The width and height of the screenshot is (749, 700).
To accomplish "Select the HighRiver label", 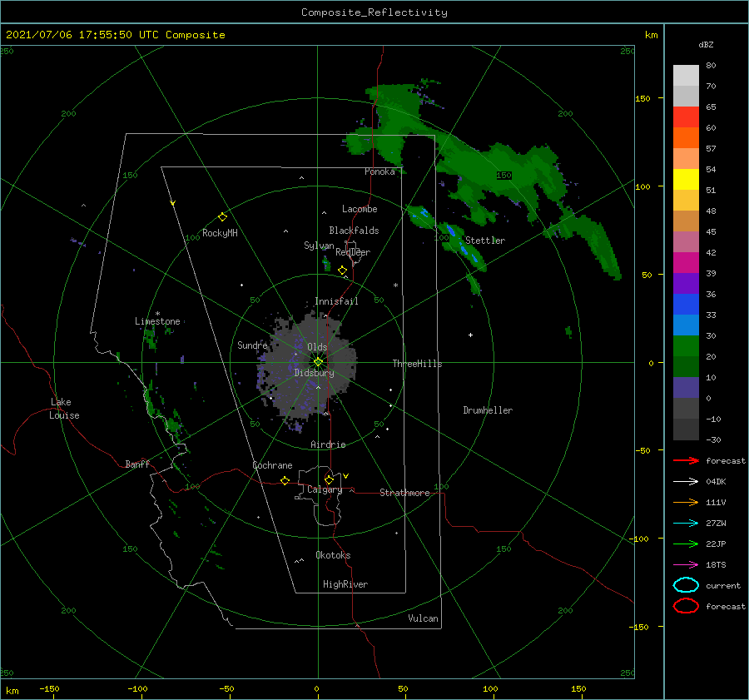I will 345,584.
